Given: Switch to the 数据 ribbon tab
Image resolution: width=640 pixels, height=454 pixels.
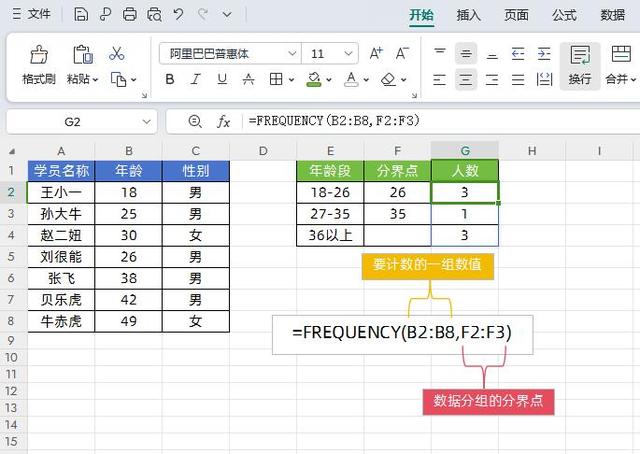Looking at the screenshot, I should (x=613, y=15).
